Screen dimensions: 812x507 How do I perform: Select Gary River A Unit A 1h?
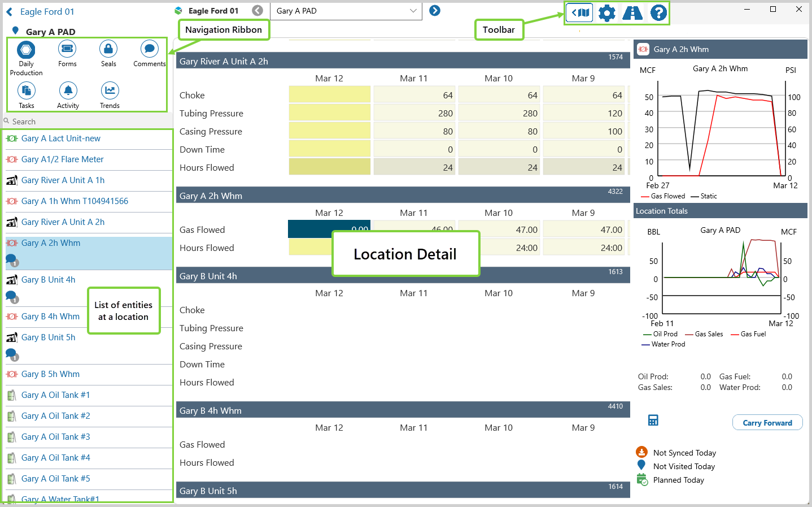pos(63,180)
